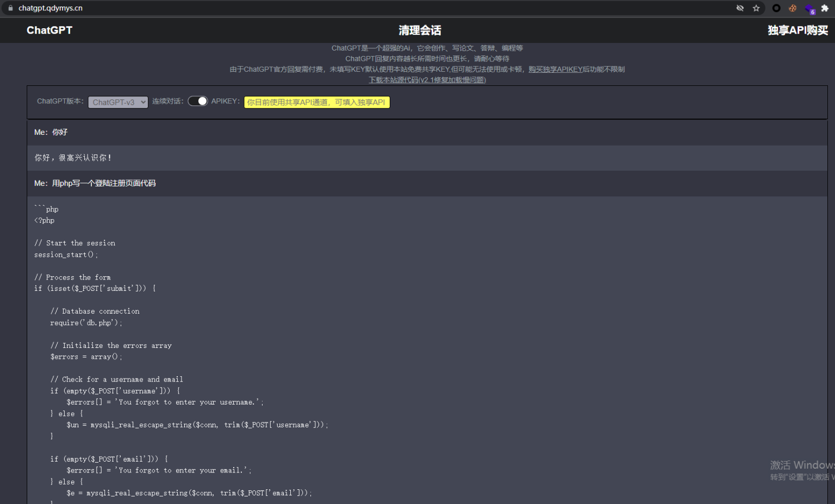
Task: Open the purple layered extension with badge 6
Action: click(809, 9)
